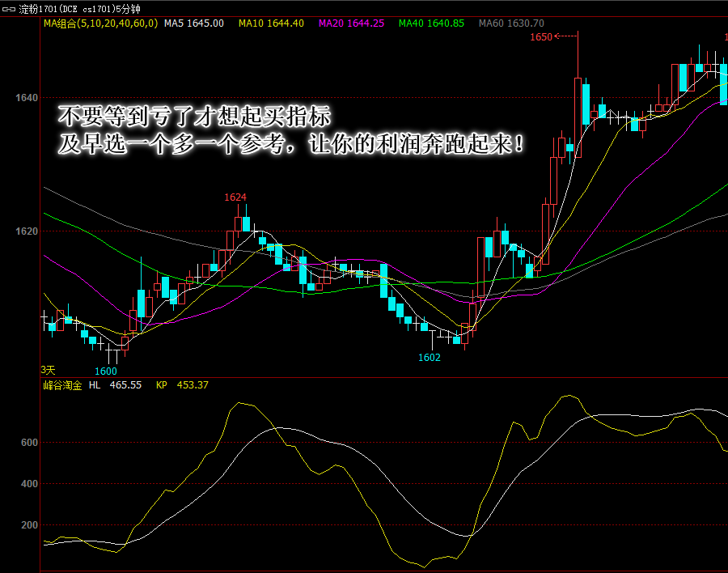
Task: Click the 1650 high price marker
Action: point(541,36)
